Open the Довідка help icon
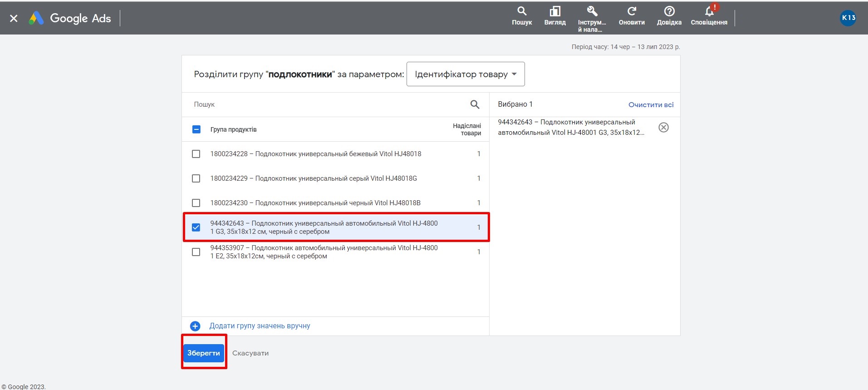The height and width of the screenshot is (390, 868). pyautogui.click(x=669, y=16)
